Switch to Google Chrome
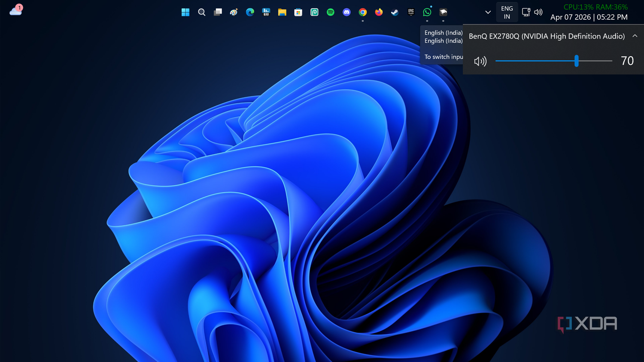The image size is (644, 362). pyautogui.click(x=363, y=12)
